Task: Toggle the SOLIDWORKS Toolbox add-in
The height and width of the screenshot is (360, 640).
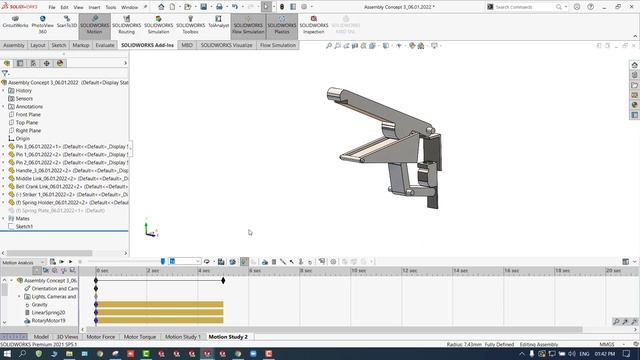Action: [190, 25]
